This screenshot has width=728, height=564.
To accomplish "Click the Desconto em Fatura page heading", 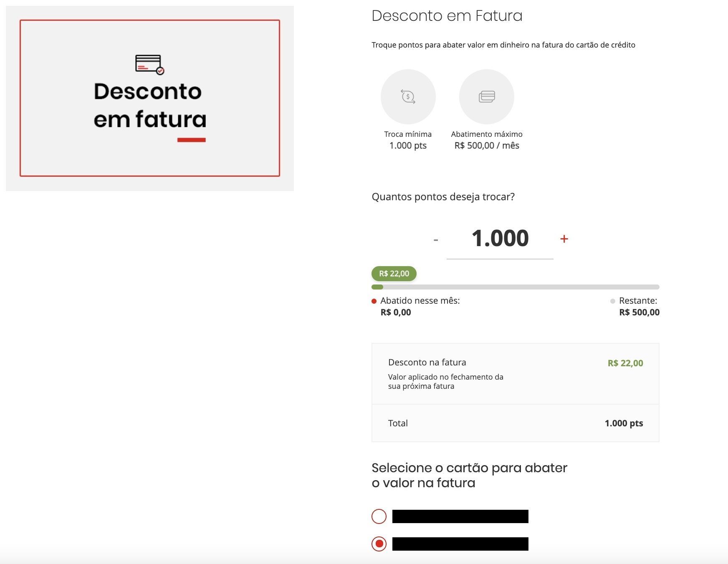I will 447,16.
